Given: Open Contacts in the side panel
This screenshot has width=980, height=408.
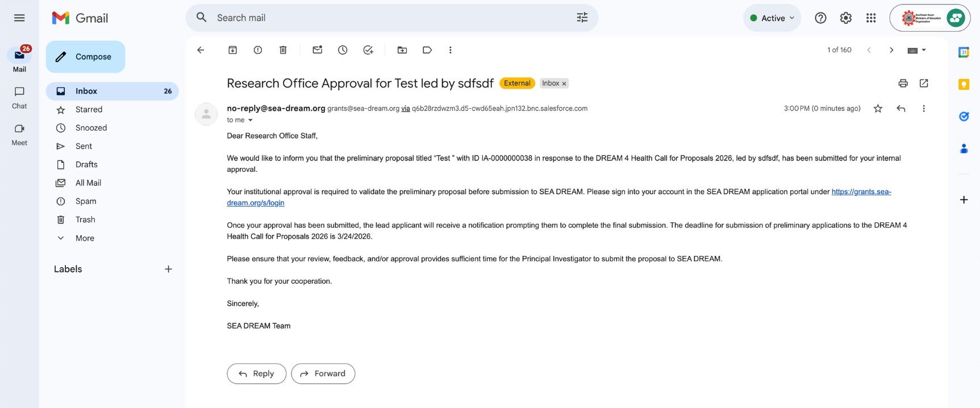Looking at the screenshot, I should (x=964, y=148).
